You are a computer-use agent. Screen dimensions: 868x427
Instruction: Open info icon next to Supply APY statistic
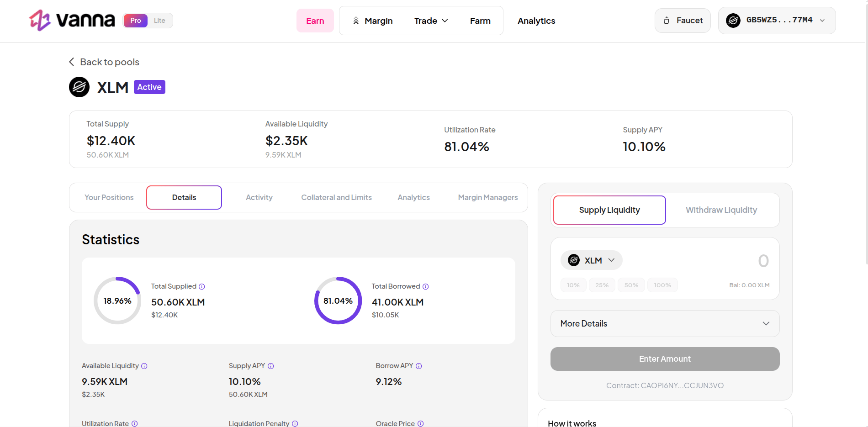point(270,366)
